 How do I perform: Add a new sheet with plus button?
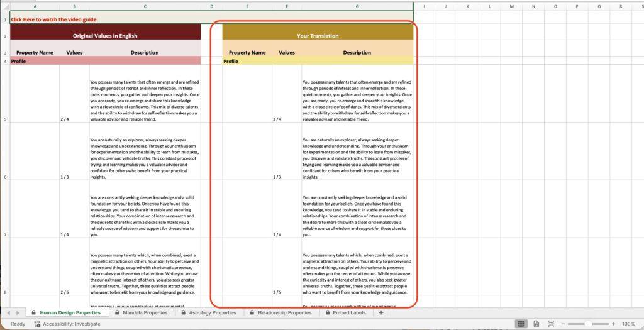[x=381, y=312]
